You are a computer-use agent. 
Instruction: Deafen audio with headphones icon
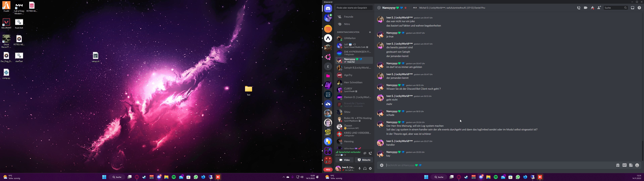coord(365,169)
